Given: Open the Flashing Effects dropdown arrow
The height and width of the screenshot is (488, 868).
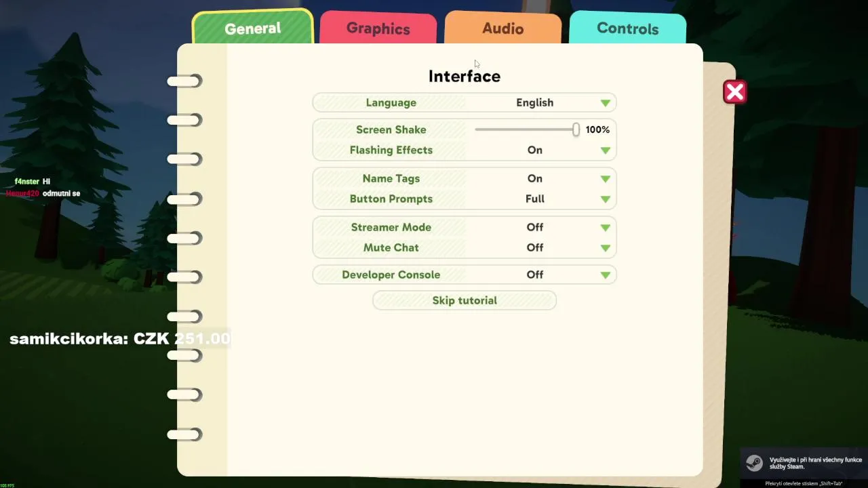Looking at the screenshot, I should (606, 150).
